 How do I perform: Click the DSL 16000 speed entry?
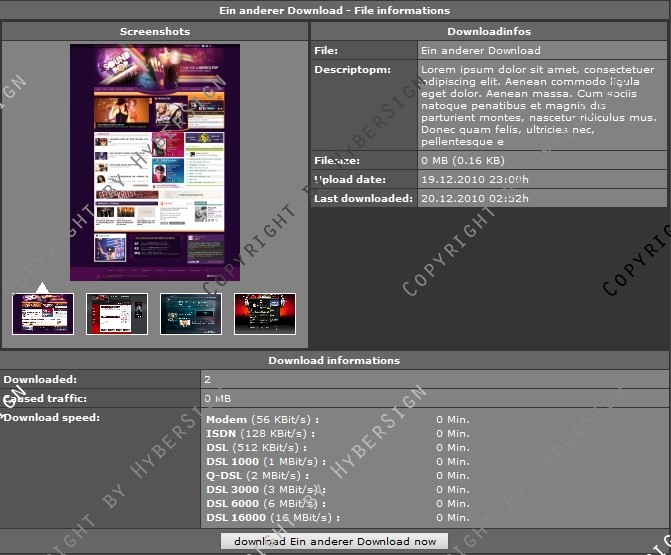click(272, 518)
